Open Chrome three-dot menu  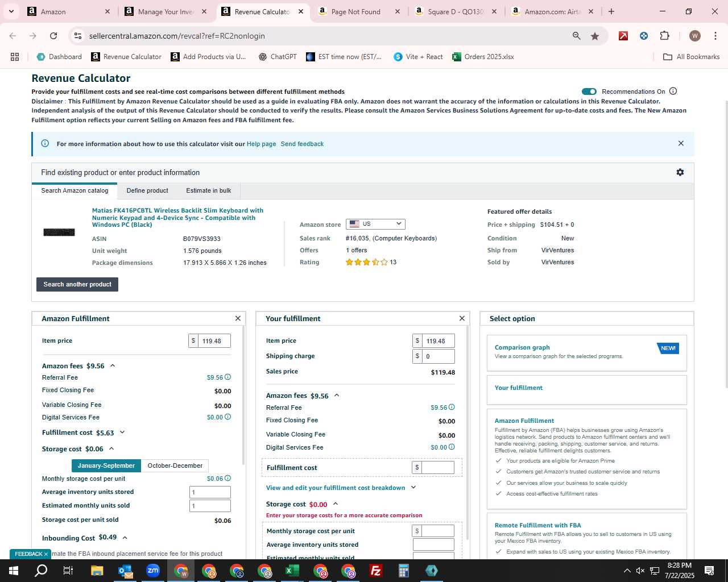pyautogui.click(x=715, y=36)
